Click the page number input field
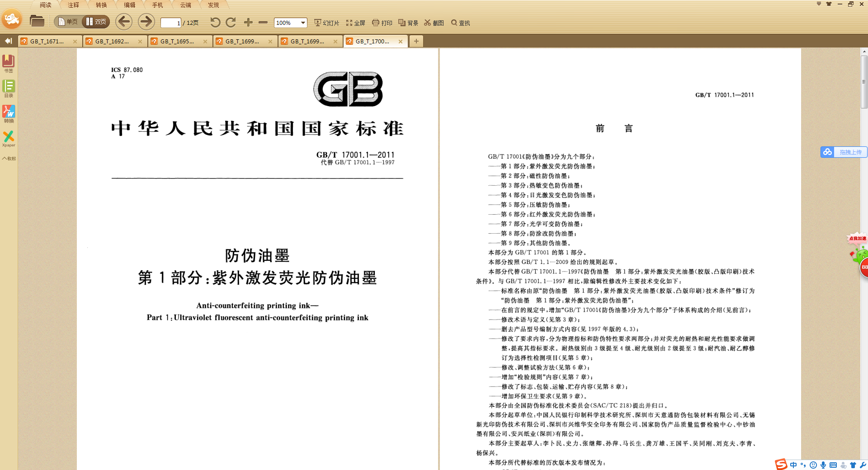The height and width of the screenshot is (470, 868). (170, 23)
